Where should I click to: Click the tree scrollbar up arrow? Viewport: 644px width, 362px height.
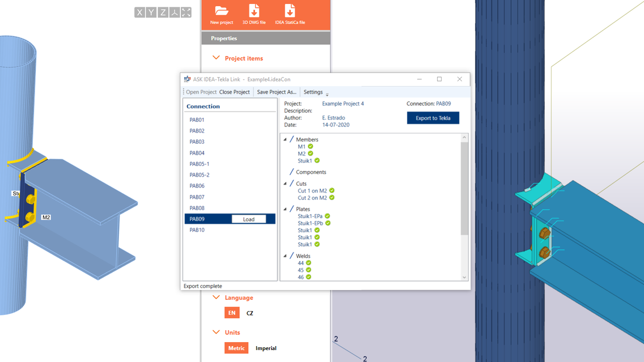click(x=464, y=138)
